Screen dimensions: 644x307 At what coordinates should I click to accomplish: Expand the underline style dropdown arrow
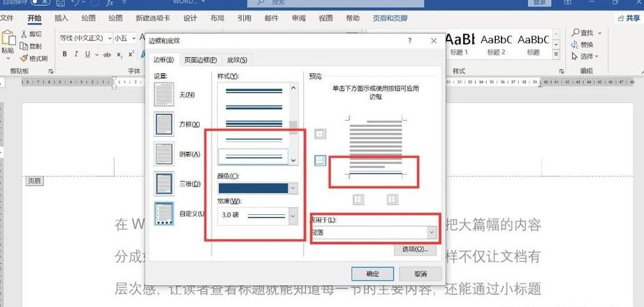point(97,54)
